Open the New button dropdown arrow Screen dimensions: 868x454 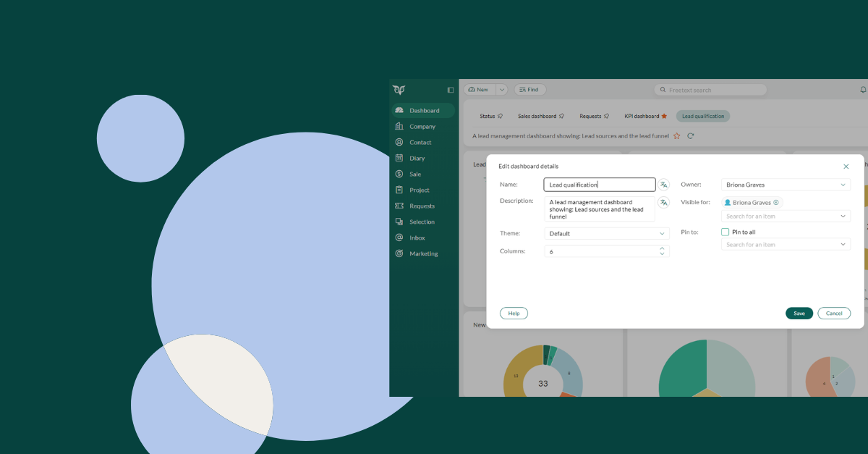(501, 90)
